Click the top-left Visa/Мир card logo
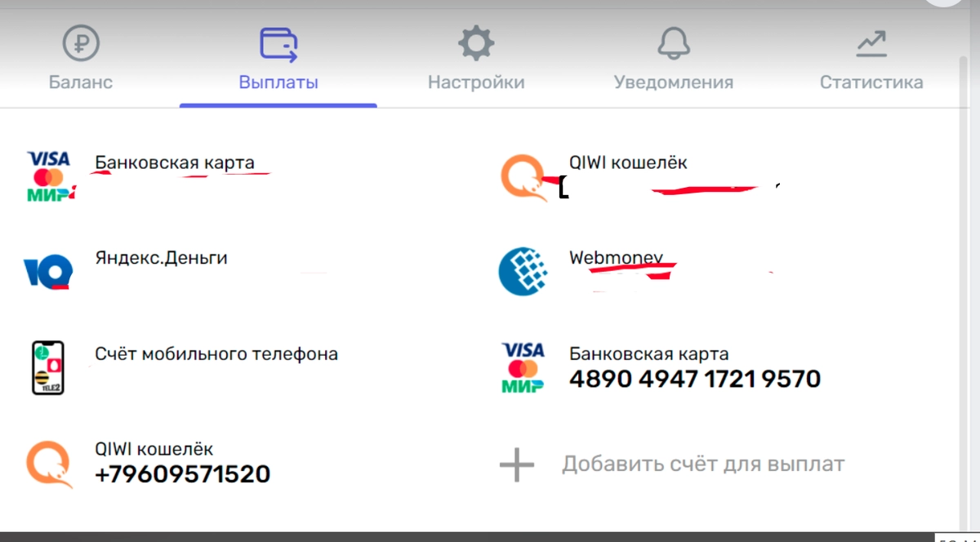This screenshot has height=542, width=980. [x=51, y=175]
